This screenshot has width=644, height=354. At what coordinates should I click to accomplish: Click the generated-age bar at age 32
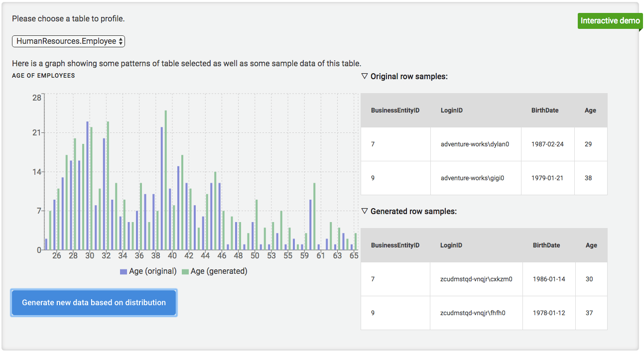pyautogui.click(x=108, y=186)
